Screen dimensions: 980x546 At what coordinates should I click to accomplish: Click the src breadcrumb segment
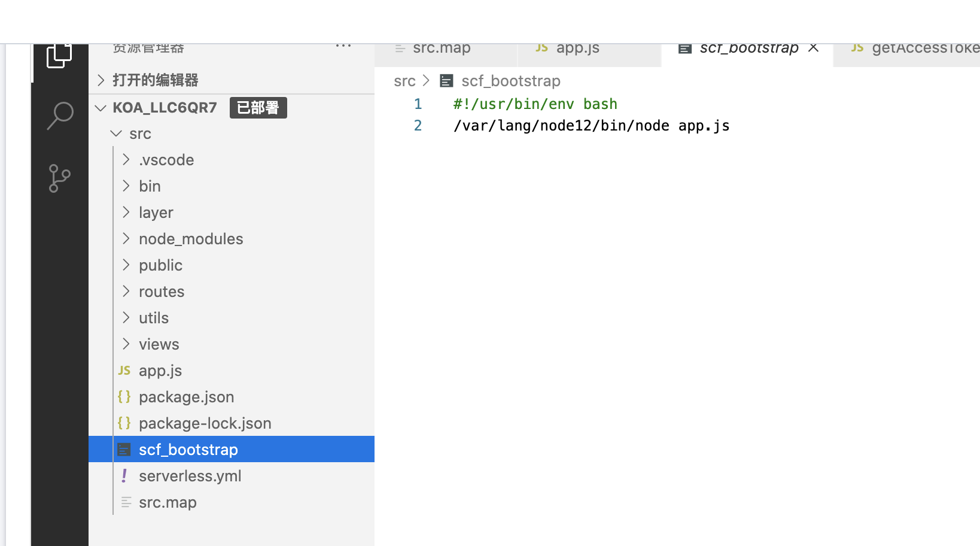pyautogui.click(x=404, y=81)
